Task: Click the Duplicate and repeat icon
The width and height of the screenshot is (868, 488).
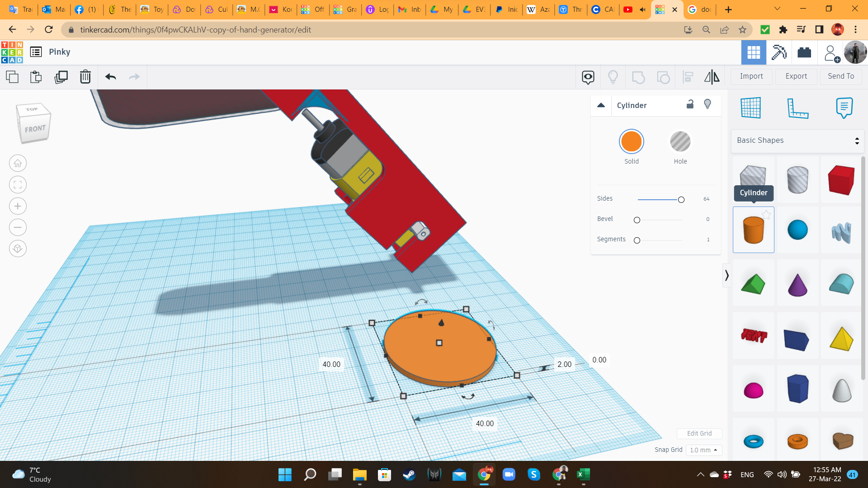Action: 61,77
